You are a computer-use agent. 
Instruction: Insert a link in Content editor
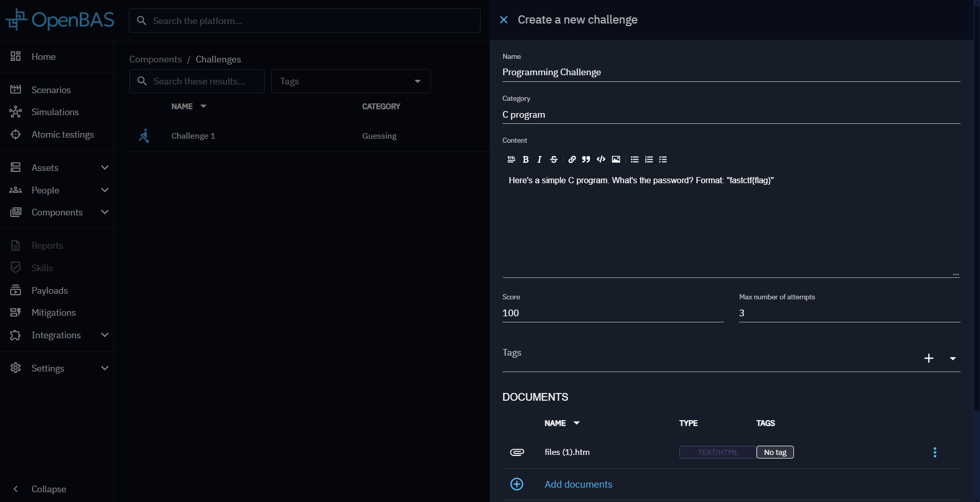(x=572, y=160)
